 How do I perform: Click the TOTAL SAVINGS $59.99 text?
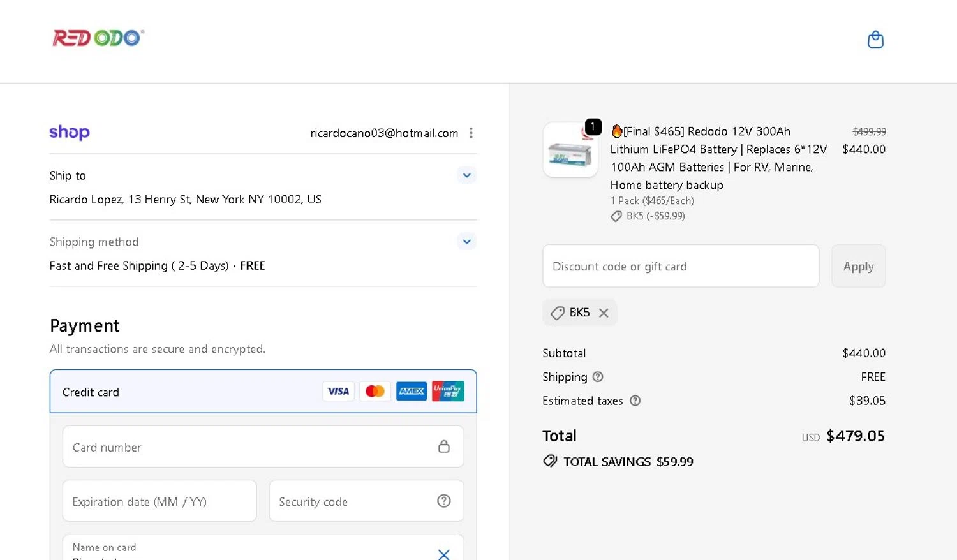tap(628, 461)
